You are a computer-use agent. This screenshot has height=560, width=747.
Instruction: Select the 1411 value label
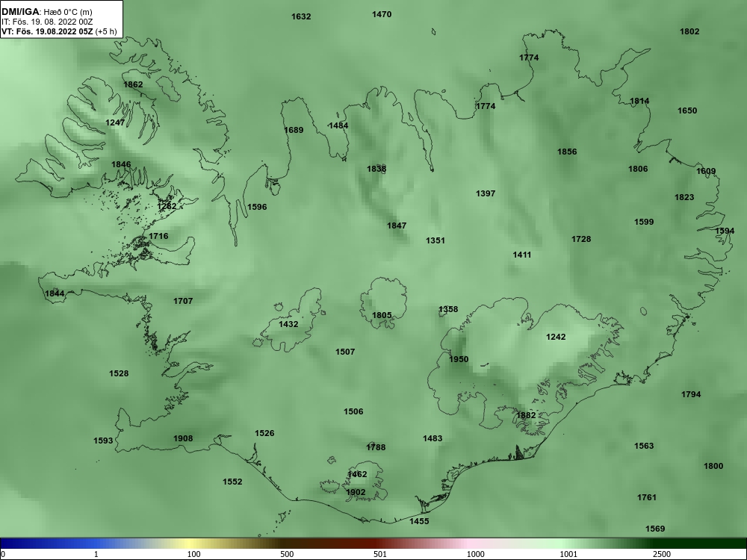[x=521, y=255]
